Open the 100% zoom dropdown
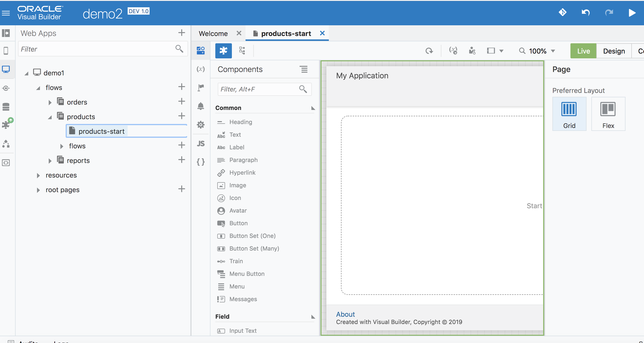 point(537,51)
